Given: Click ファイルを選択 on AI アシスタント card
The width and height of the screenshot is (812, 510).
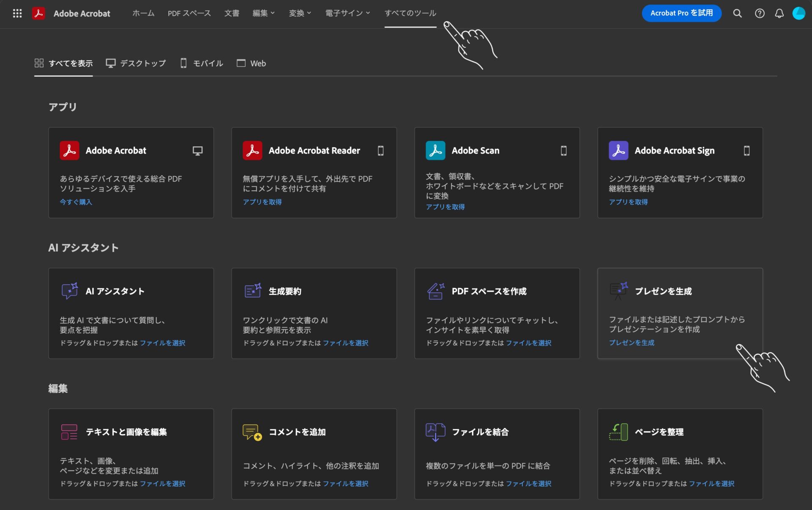Looking at the screenshot, I should point(162,343).
